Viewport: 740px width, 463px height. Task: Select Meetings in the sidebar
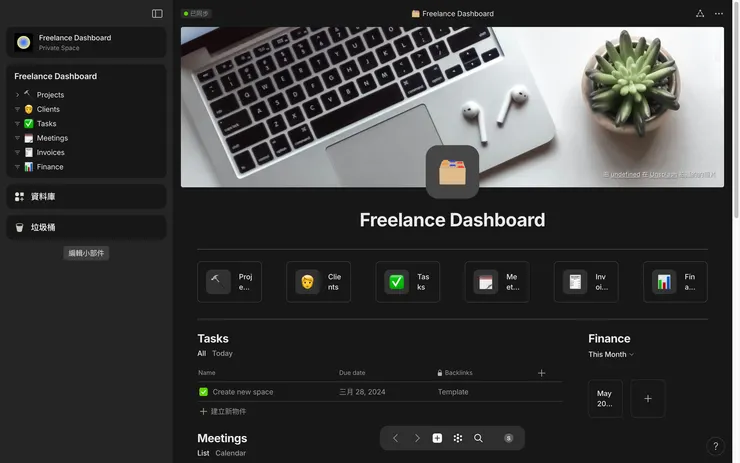(x=52, y=138)
